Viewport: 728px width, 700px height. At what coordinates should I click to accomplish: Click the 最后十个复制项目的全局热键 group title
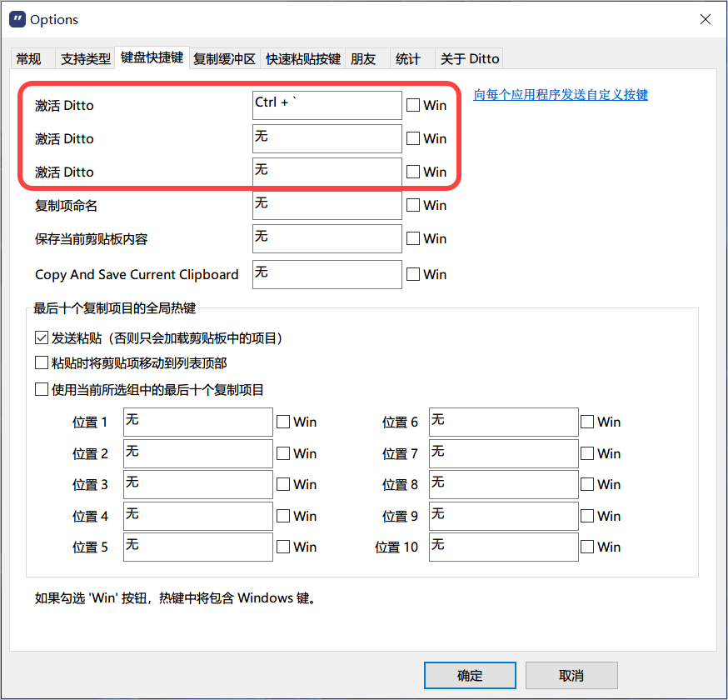[x=115, y=308]
